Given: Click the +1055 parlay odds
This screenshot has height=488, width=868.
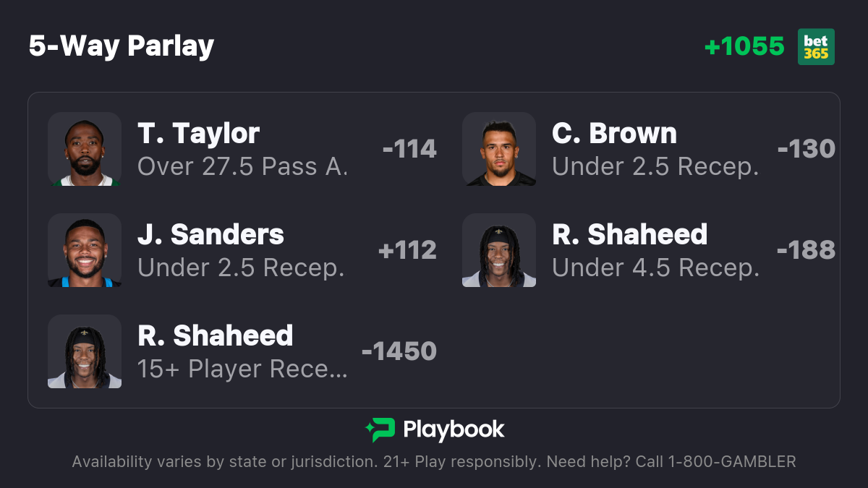Looking at the screenshot, I should point(744,47).
